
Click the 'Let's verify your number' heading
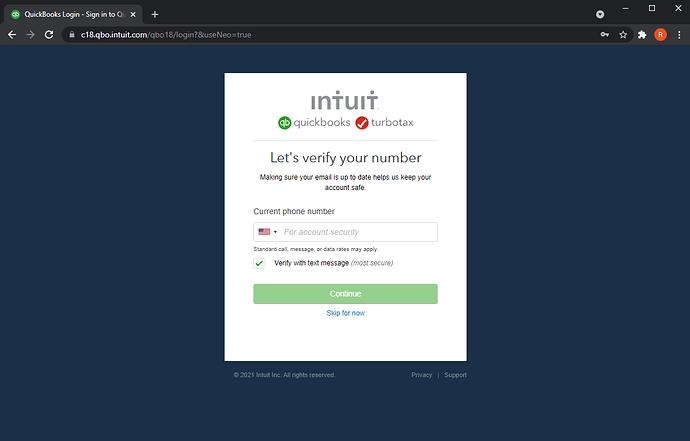click(x=345, y=158)
